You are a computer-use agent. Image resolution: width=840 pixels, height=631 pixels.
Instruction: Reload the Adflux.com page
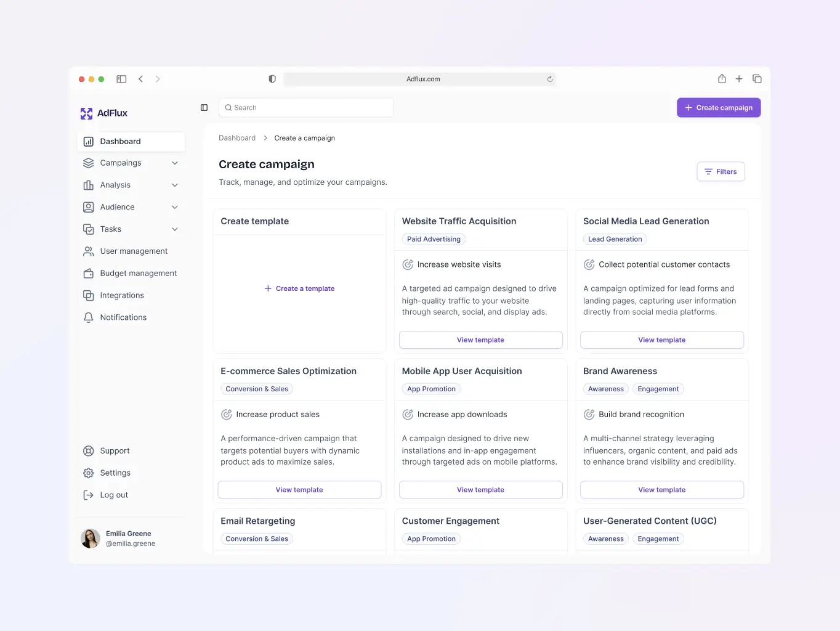point(550,79)
